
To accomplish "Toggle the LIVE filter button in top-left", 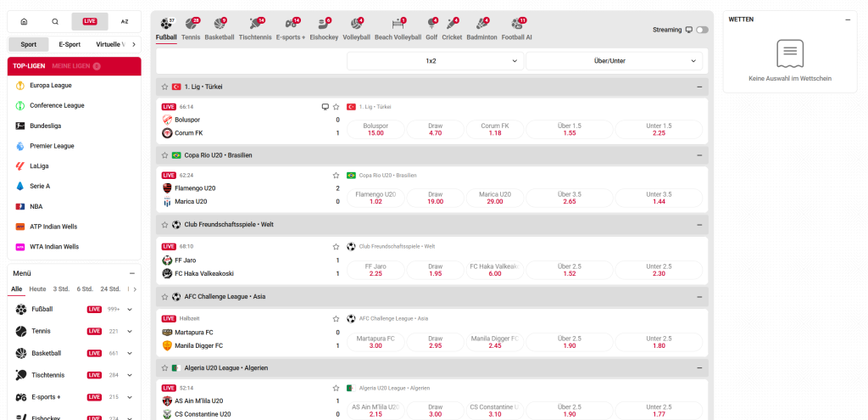I will pyautogui.click(x=90, y=21).
